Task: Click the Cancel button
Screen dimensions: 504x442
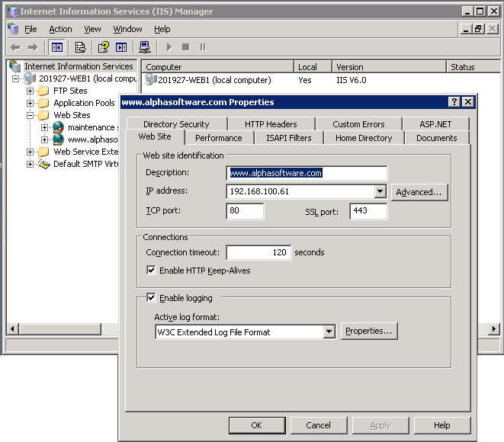Action: [x=319, y=425]
